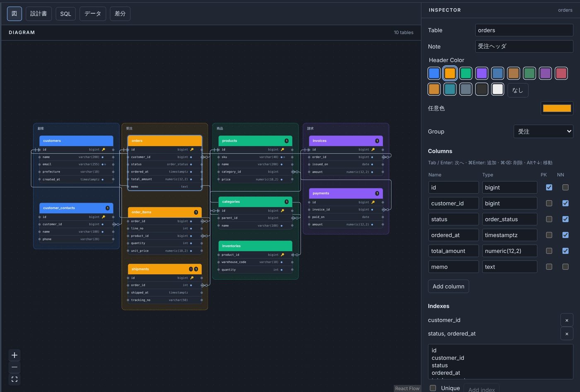580x392 pixels.
Task: Click Add column button
Action: pos(448,286)
